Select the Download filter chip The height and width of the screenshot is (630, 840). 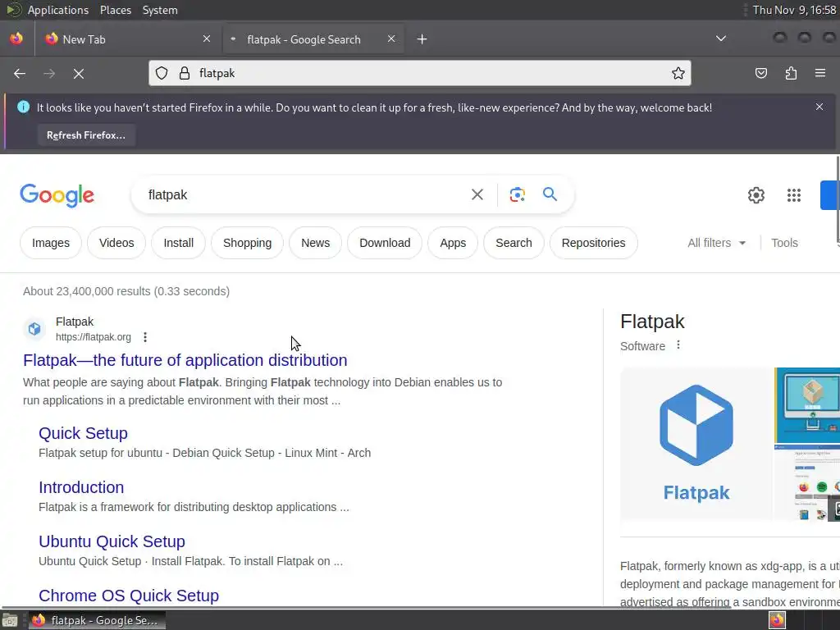tap(385, 243)
